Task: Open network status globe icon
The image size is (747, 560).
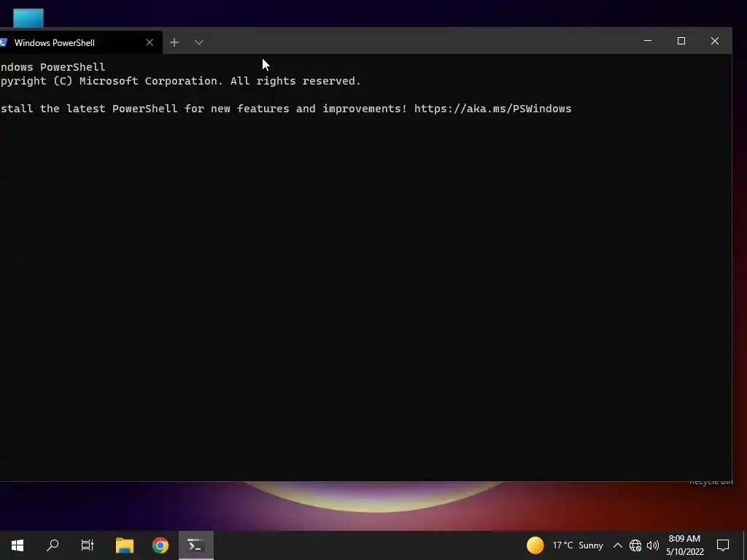Action: pos(635,545)
